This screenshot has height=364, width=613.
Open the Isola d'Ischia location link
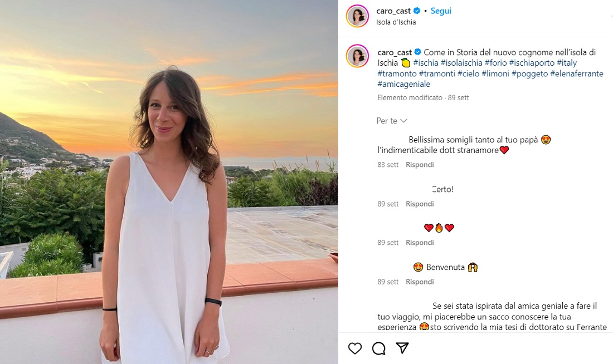pyautogui.click(x=396, y=22)
